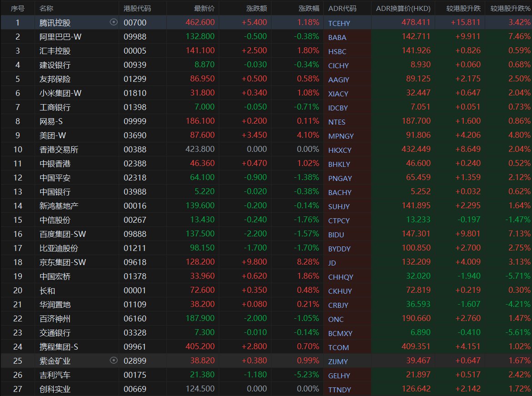Click the BIDU ADR code
This screenshot has width=532, height=396.
(336, 235)
